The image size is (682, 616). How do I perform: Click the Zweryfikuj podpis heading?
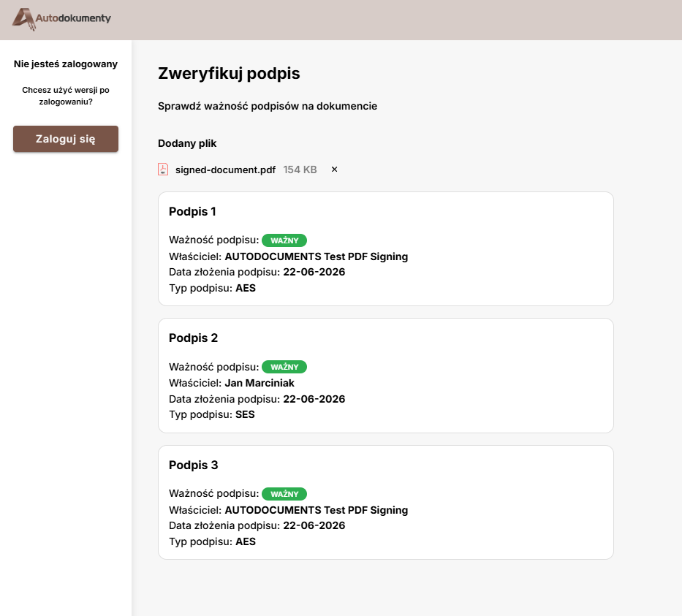tap(229, 74)
